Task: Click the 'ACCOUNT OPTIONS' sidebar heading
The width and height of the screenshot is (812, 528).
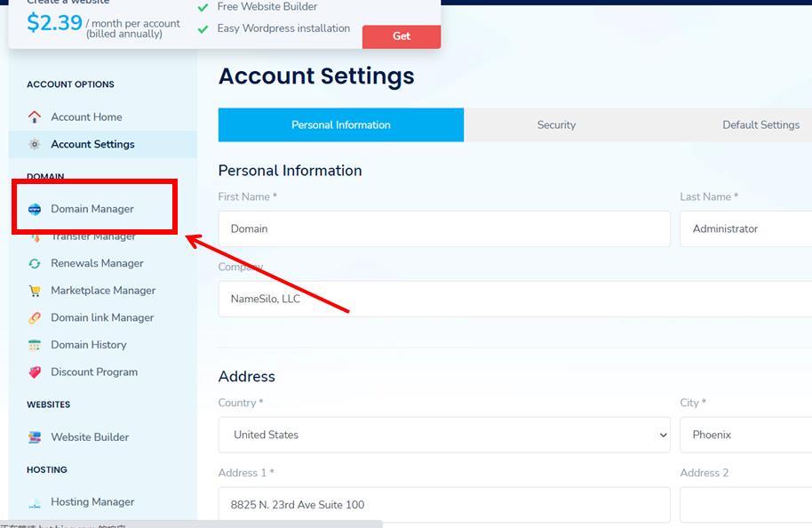Action: [70, 84]
